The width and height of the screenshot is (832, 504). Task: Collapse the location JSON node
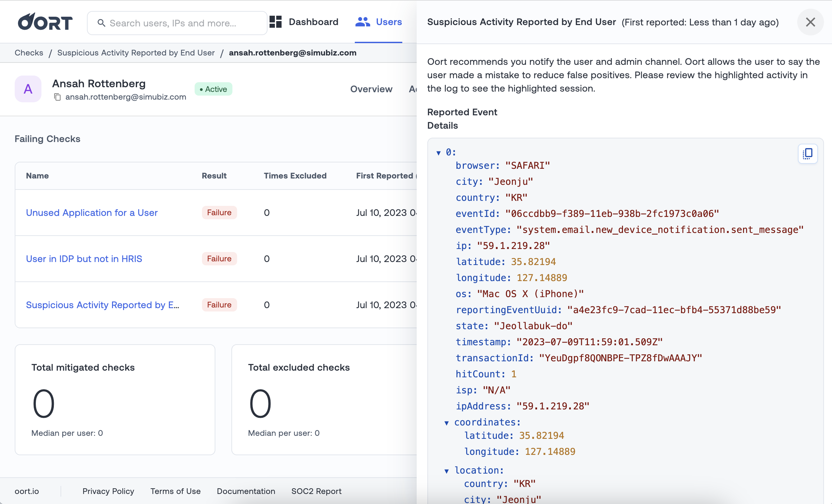446,471
